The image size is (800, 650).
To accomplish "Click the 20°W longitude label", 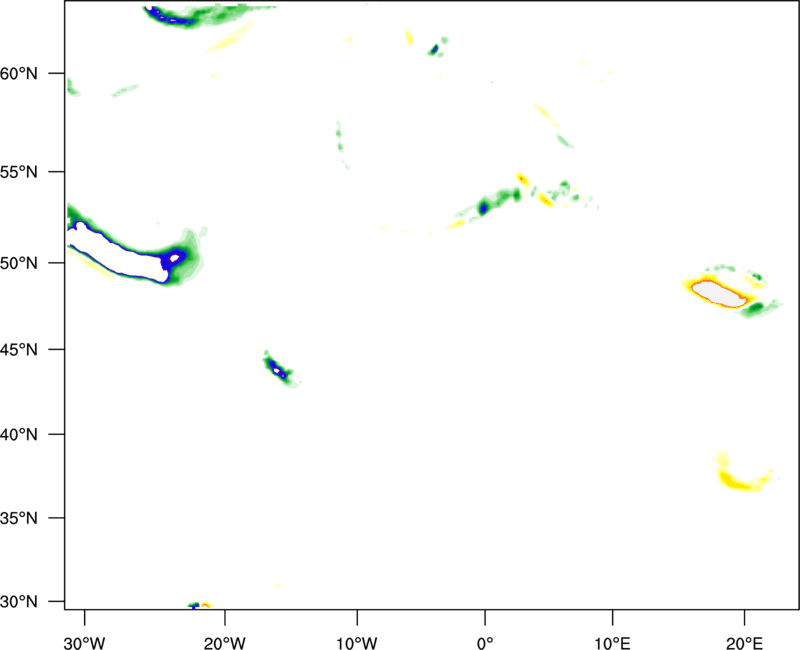I will click(224, 643).
